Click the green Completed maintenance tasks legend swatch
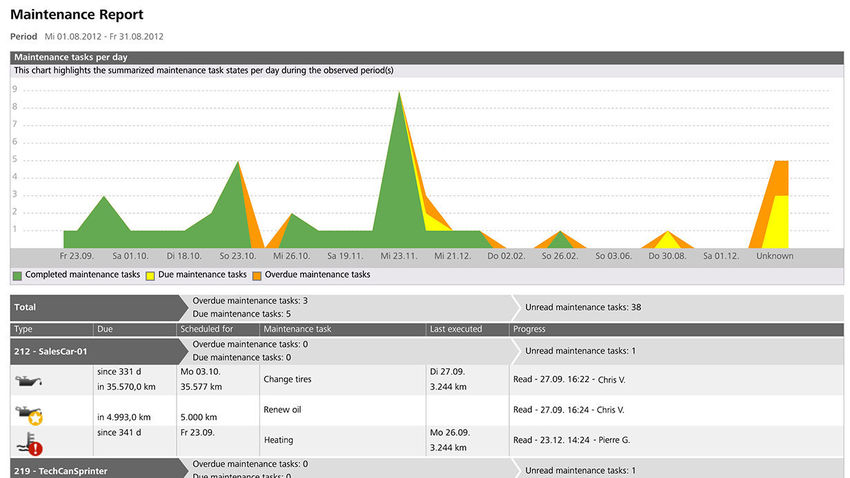This screenshot has width=850, height=478. tap(17, 275)
